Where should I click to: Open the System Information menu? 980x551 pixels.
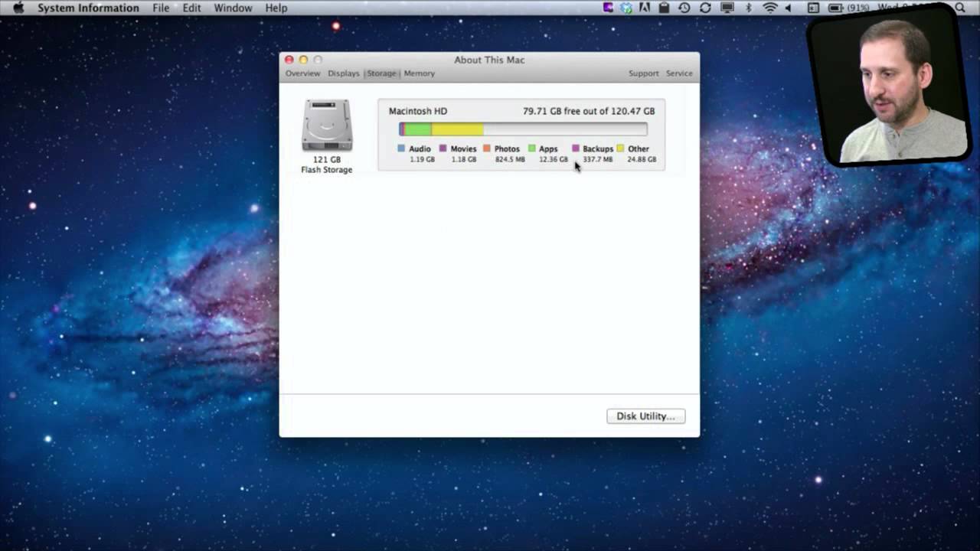pos(88,8)
